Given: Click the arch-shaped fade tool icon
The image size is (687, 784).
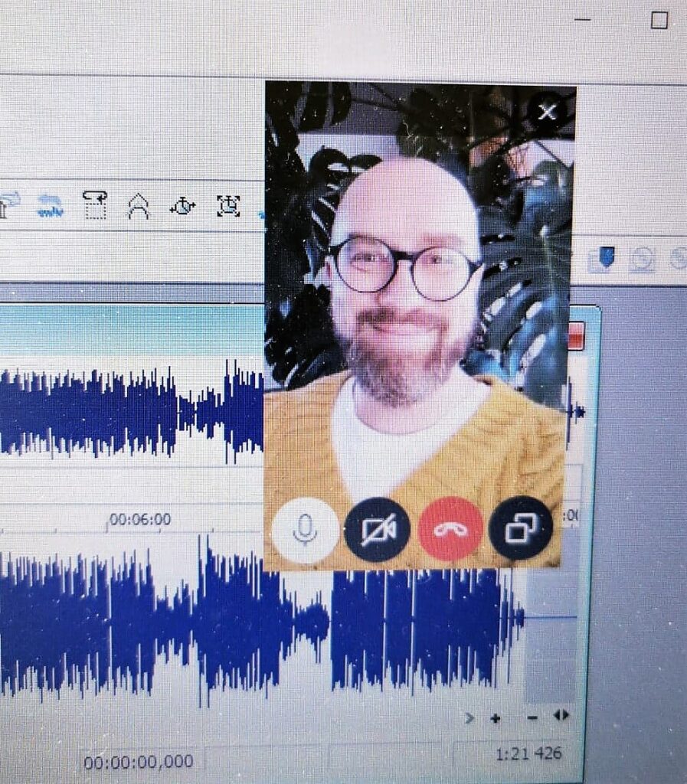Looking at the screenshot, I should pos(138,206).
